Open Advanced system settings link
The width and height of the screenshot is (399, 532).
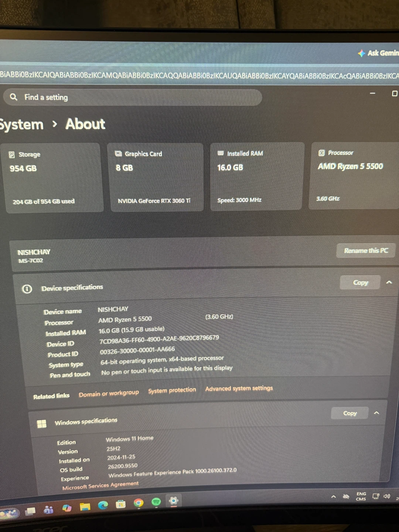click(239, 388)
